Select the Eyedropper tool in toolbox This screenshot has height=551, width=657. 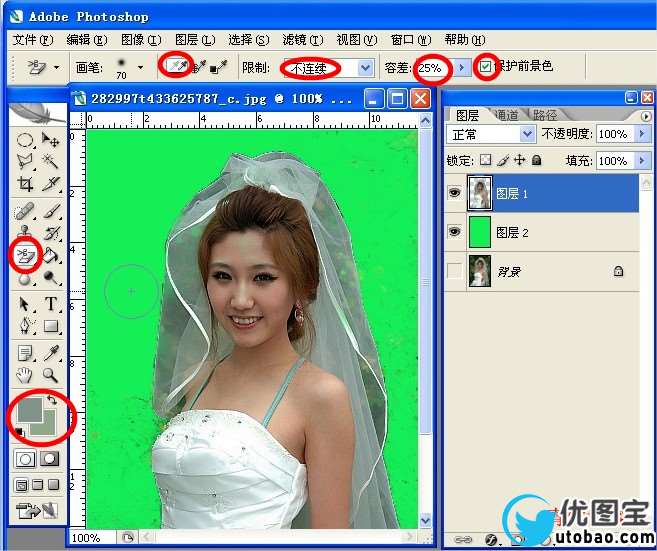[x=50, y=353]
